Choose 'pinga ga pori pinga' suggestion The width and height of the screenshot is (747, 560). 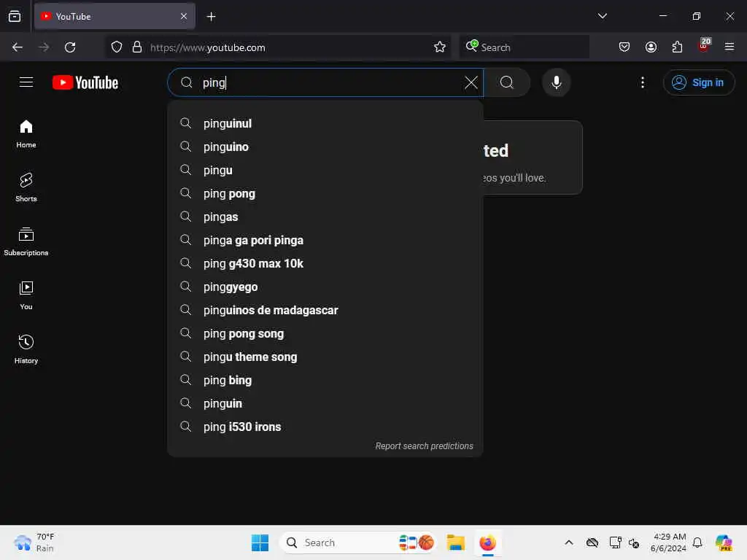pos(325,240)
